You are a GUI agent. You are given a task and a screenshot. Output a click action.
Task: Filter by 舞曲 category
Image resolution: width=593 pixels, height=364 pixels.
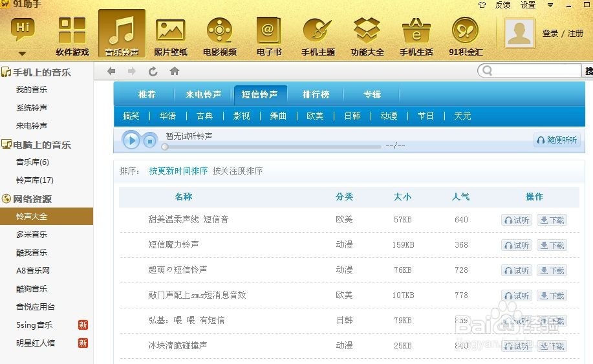pyautogui.click(x=278, y=116)
